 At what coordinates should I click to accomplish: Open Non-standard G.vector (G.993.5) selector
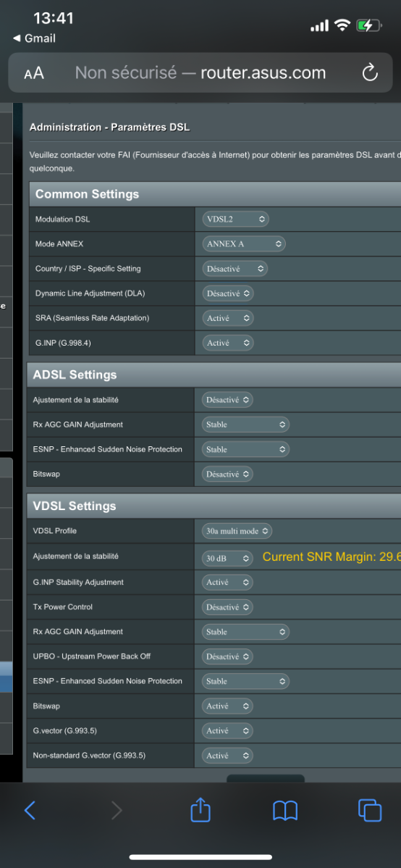[227, 756]
